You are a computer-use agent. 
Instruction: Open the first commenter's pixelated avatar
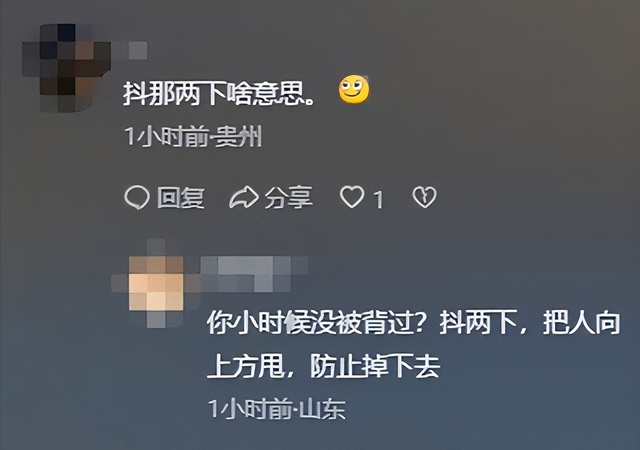(x=66, y=68)
